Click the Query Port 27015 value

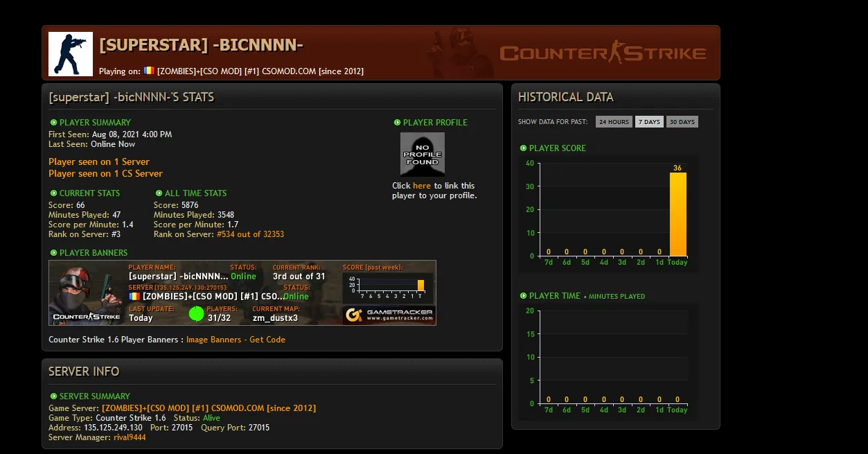pos(258,428)
